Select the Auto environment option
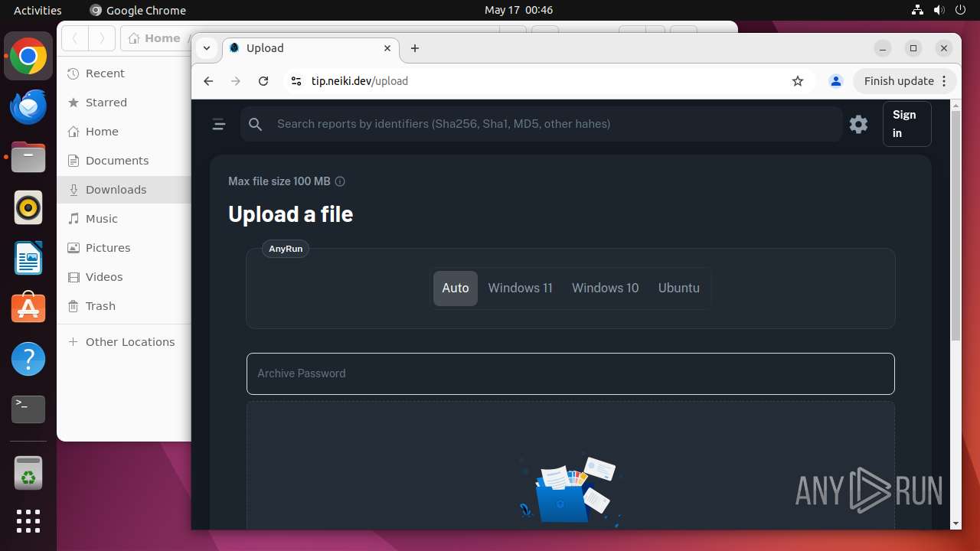Image resolution: width=980 pixels, height=551 pixels. click(x=456, y=289)
